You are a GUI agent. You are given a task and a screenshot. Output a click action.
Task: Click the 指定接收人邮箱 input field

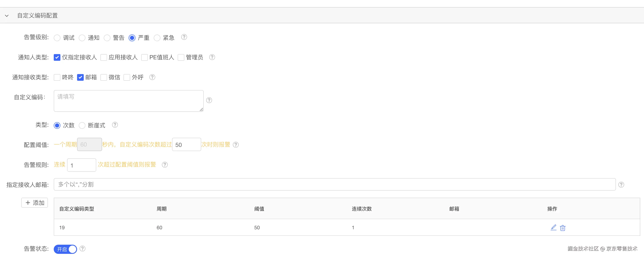tap(334, 184)
